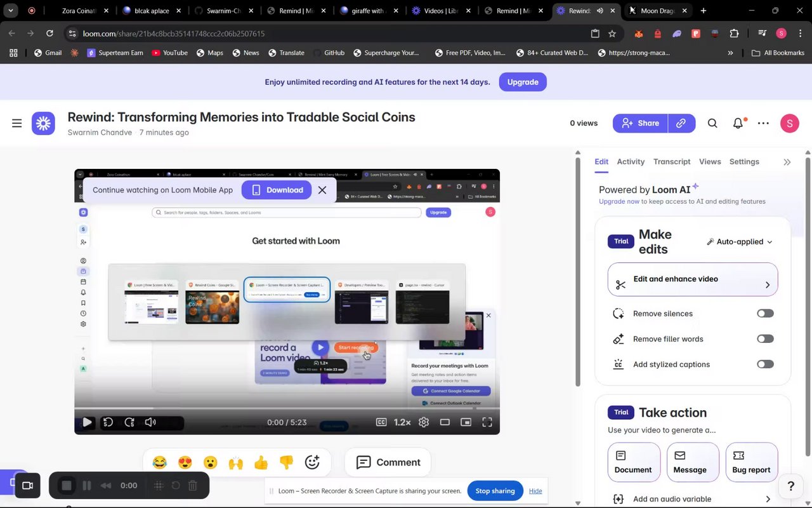This screenshot has width=812, height=508.
Task: Click the Loom recorder camera icon
Action: coord(27,486)
